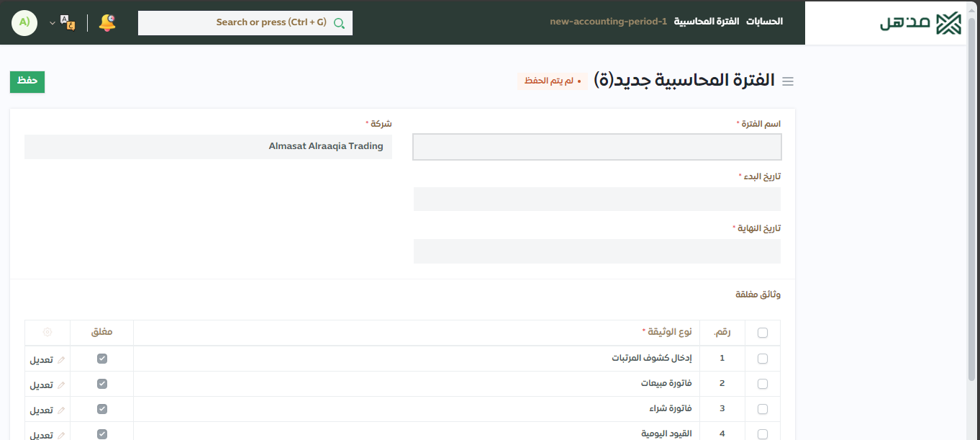Open the user avatar menu
980x440 pixels.
click(24, 23)
